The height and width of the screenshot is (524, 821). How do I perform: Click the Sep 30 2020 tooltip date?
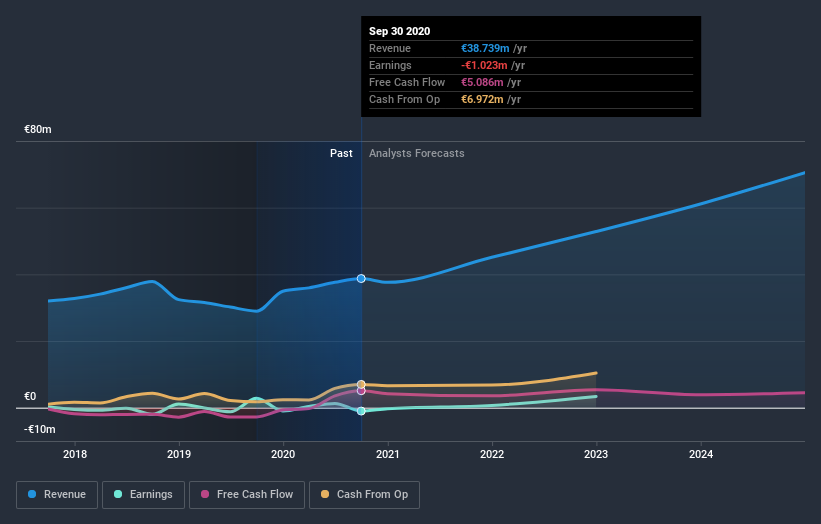pos(400,31)
